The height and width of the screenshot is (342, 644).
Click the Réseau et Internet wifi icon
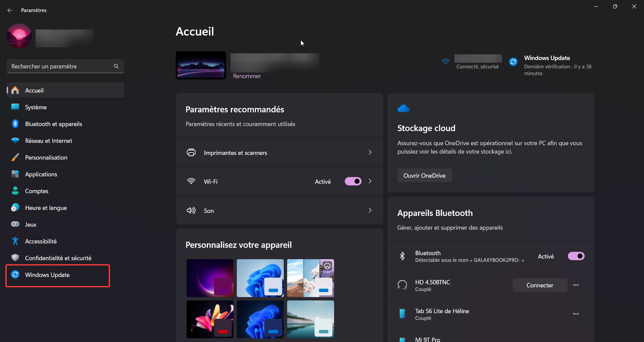[15, 140]
